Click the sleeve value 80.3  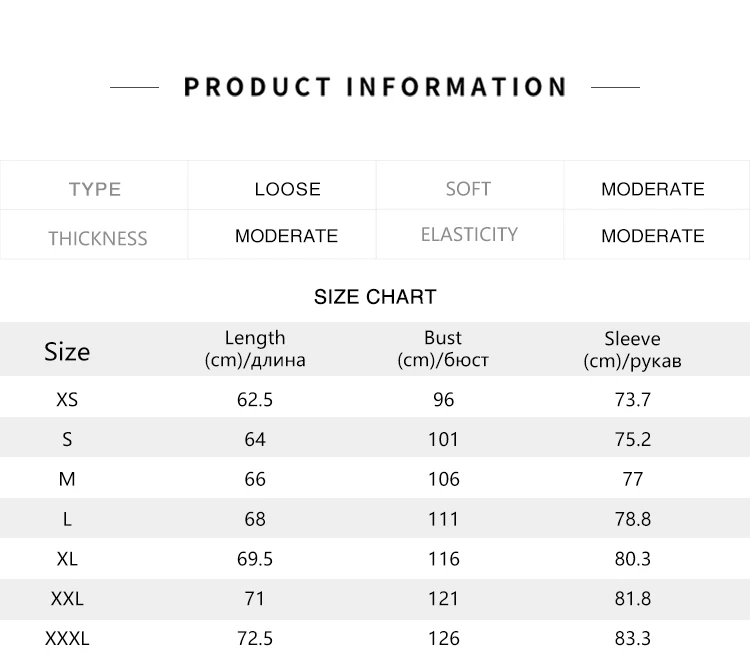(633, 559)
